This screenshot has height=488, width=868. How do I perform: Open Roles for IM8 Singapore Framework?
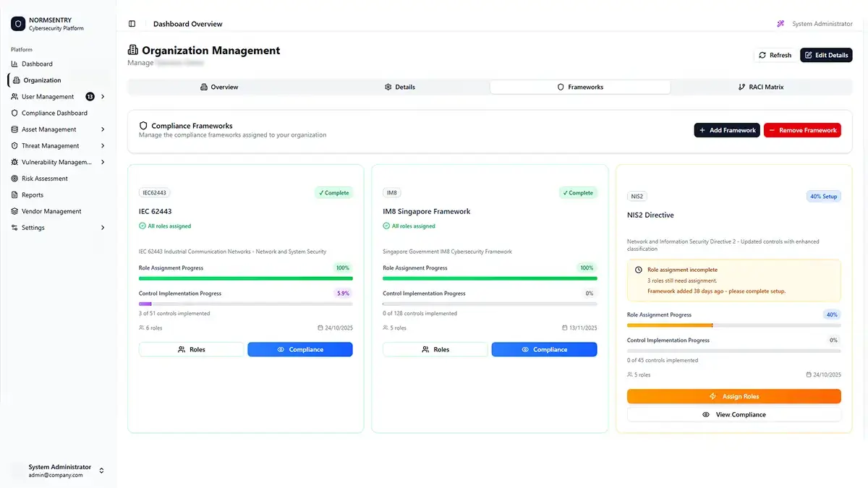435,349
